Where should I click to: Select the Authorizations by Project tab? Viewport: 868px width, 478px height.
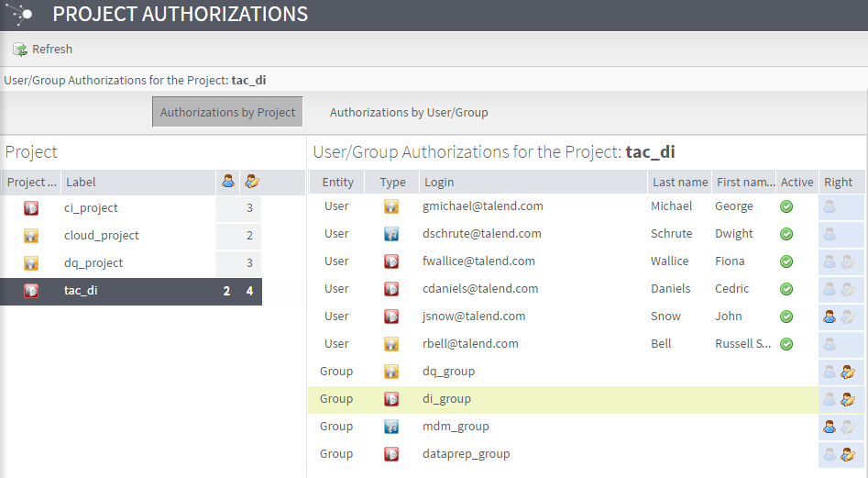[x=227, y=112]
